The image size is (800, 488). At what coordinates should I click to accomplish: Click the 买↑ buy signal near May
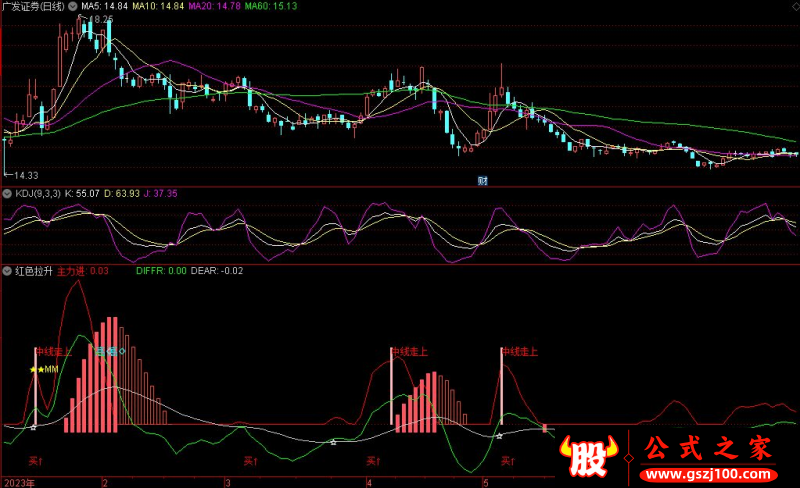[x=508, y=461]
